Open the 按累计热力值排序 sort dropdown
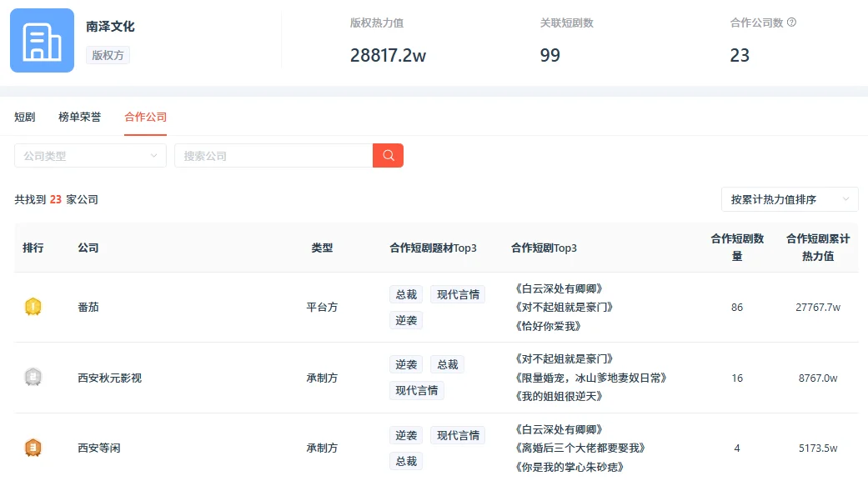 pyautogui.click(x=788, y=199)
